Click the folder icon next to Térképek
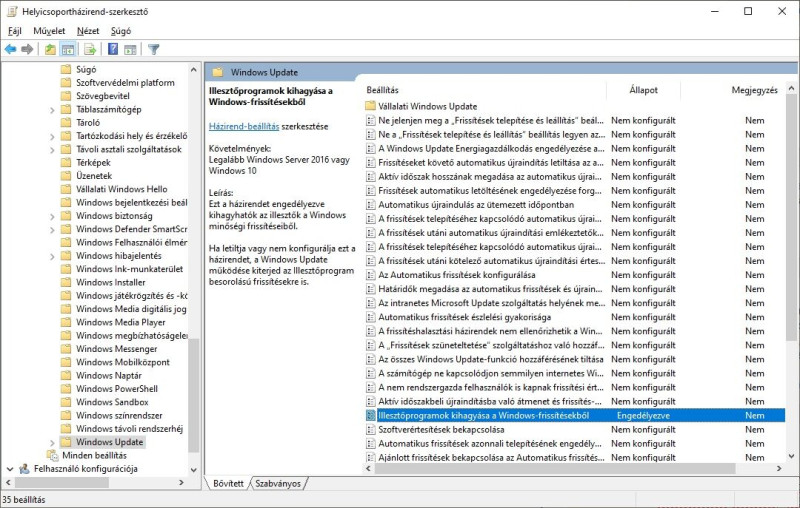Screen dimensions: 800x508 [x=66, y=162]
